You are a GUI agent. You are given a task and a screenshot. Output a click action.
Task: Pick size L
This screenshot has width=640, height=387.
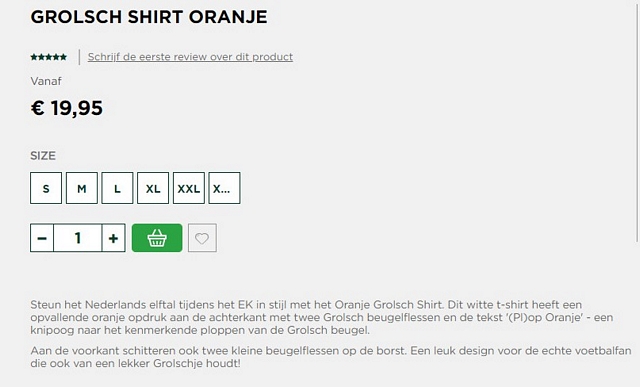pyautogui.click(x=117, y=188)
